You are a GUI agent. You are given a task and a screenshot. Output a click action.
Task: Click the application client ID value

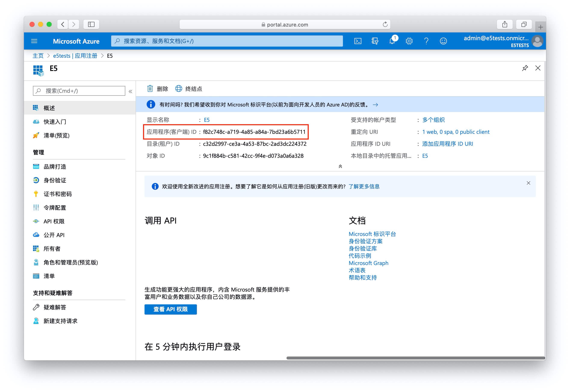254,132
